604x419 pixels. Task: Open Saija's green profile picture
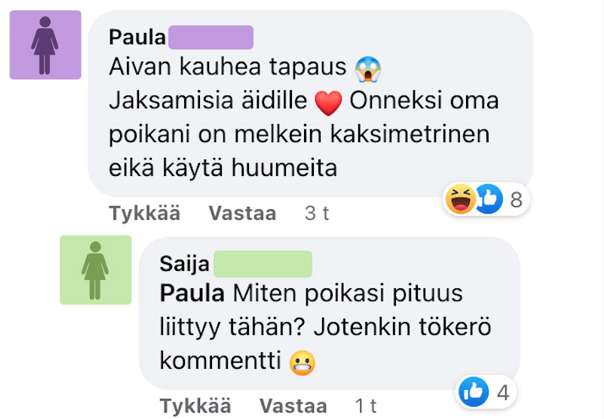pyautogui.click(x=96, y=269)
